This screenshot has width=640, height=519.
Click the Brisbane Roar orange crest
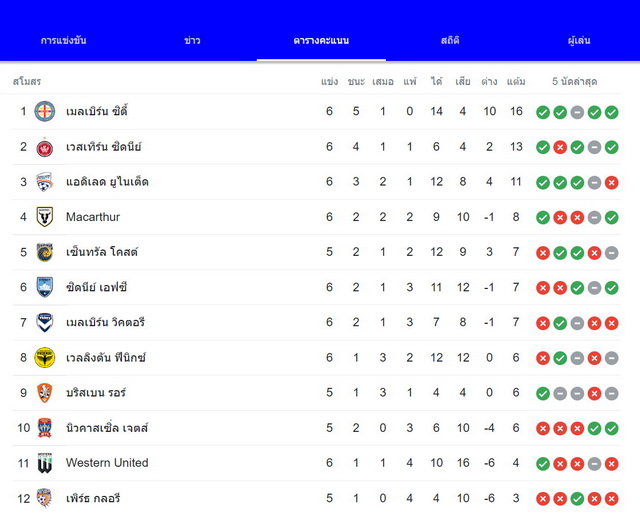[44, 393]
